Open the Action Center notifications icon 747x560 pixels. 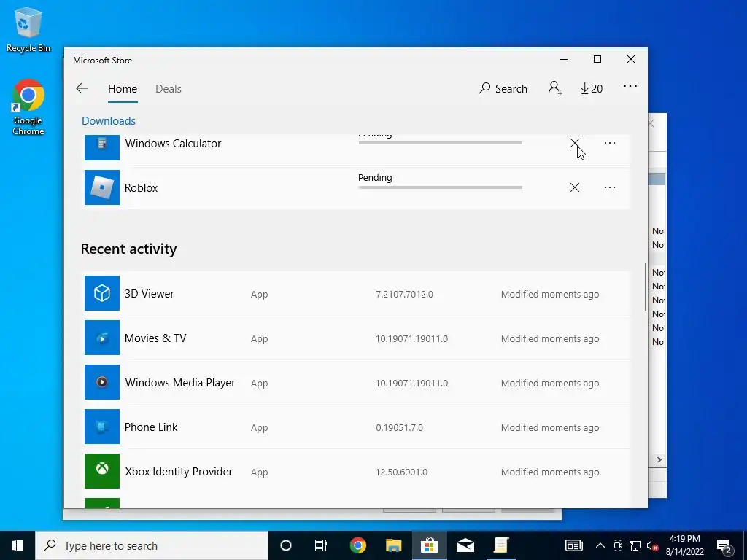point(724,545)
